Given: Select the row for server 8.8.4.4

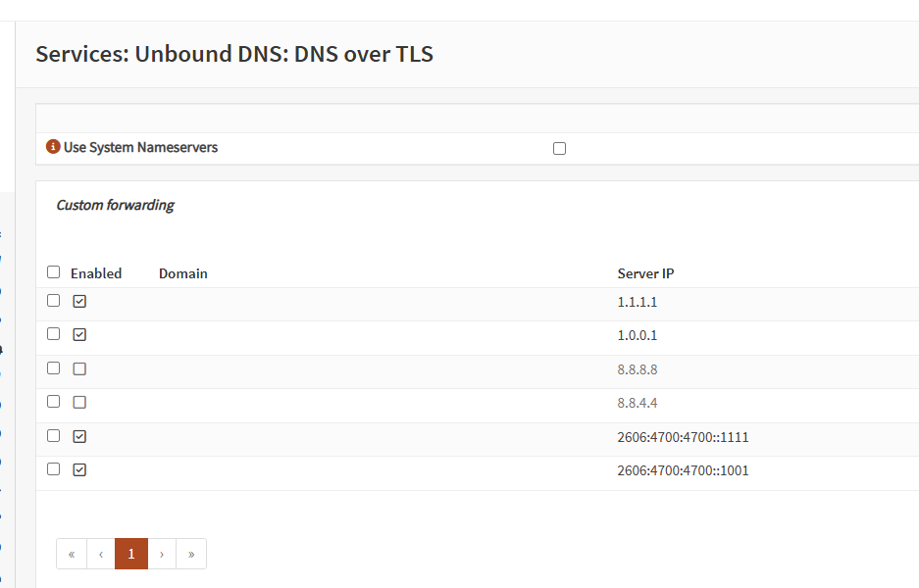Looking at the screenshot, I should click(53, 401).
